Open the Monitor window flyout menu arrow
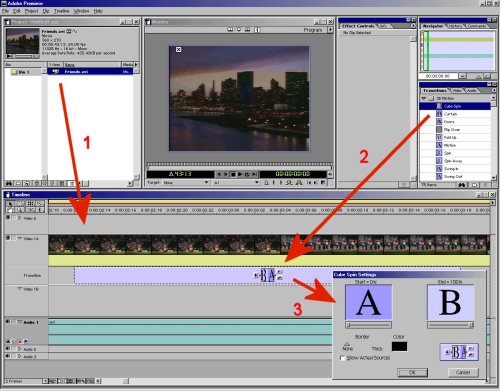The image size is (500, 391). coord(330,30)
